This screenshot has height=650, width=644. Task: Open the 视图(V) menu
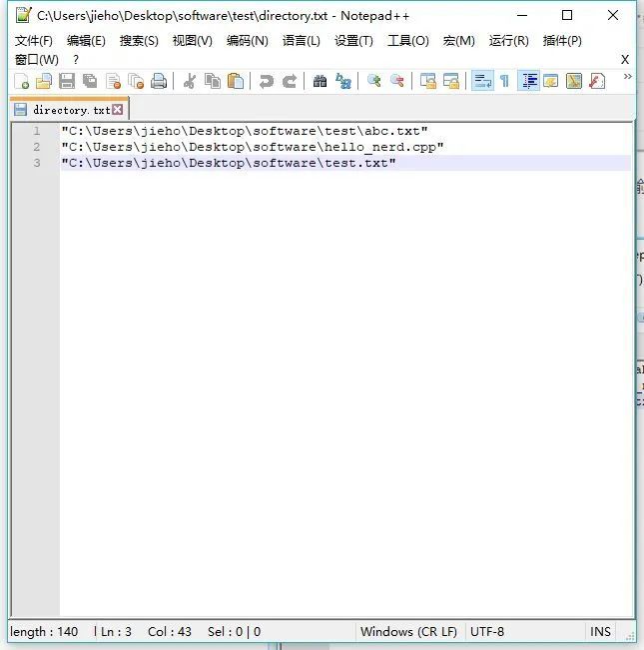193,41
